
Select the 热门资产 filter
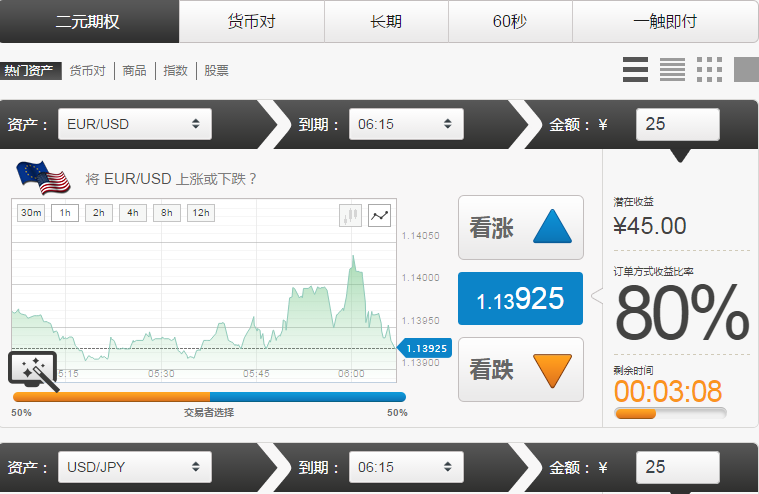tap(30, 71)
